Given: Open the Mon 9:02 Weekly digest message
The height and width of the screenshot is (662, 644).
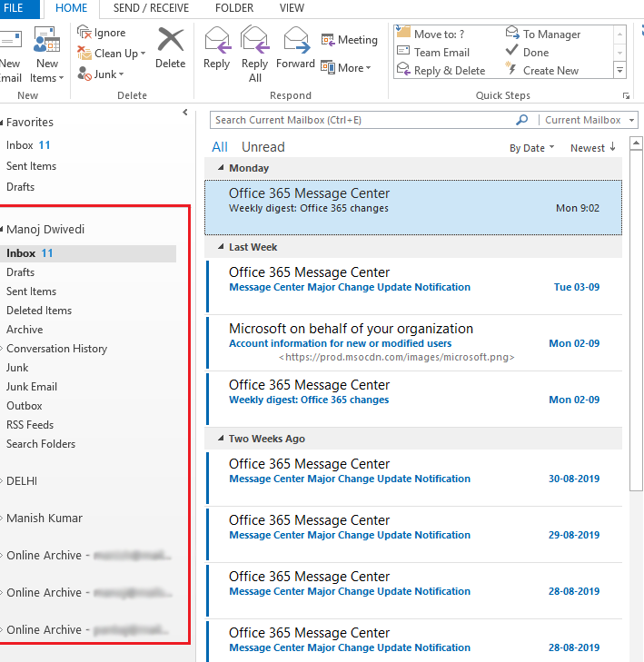Looking at the screenshot, I should (413, 207).
